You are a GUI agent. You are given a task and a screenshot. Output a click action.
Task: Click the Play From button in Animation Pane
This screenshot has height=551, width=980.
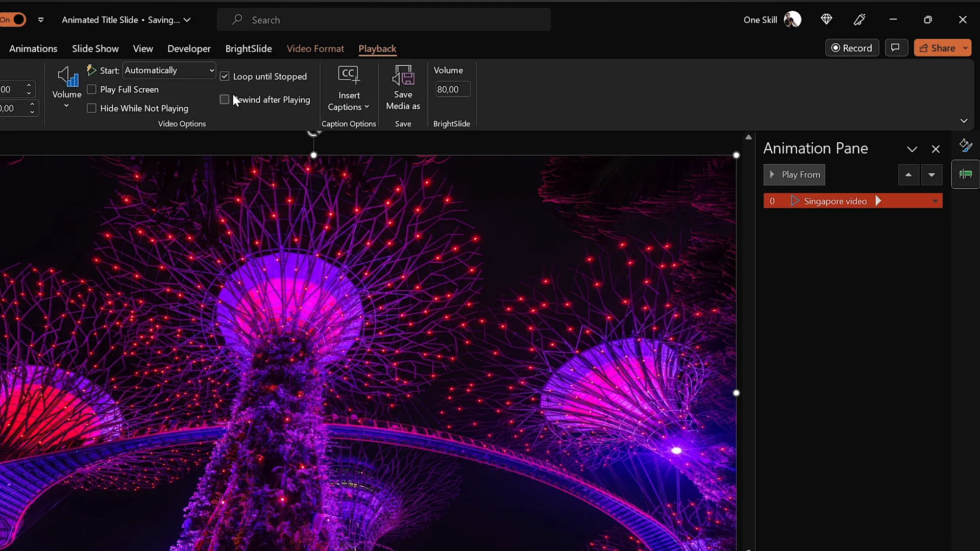click(794, 174)
